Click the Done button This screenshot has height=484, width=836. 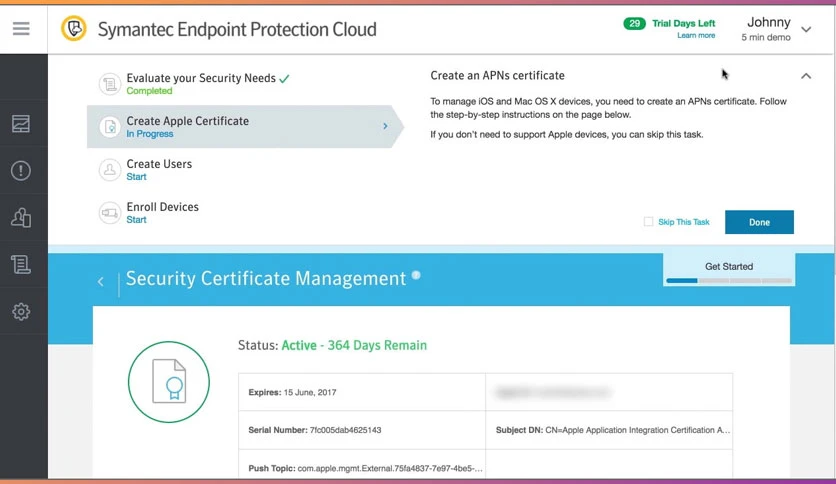(759, 222)
